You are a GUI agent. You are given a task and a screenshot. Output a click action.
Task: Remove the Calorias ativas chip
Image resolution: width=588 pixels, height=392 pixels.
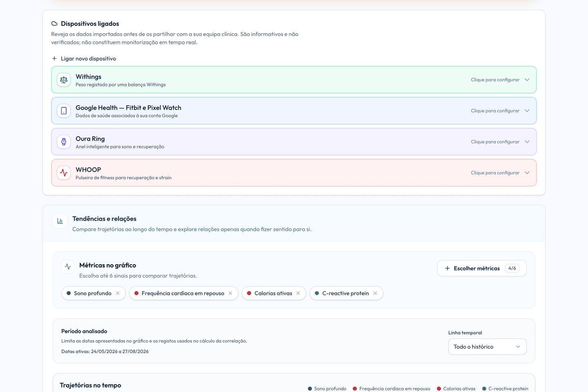[x=298, y=293]
